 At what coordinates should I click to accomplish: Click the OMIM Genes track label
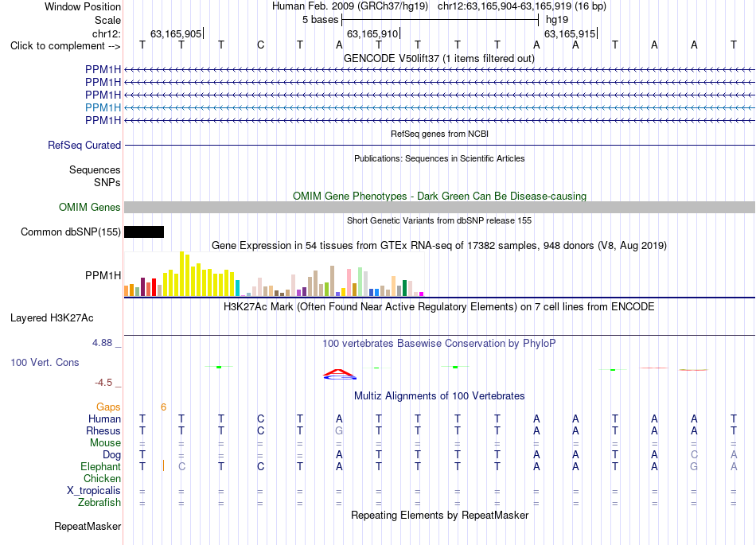click(90, 207)
